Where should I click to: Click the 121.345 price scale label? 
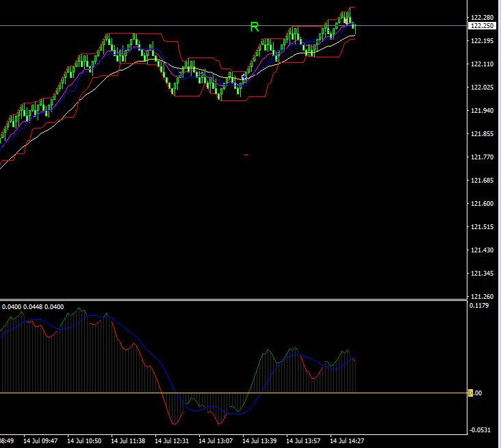482,274
